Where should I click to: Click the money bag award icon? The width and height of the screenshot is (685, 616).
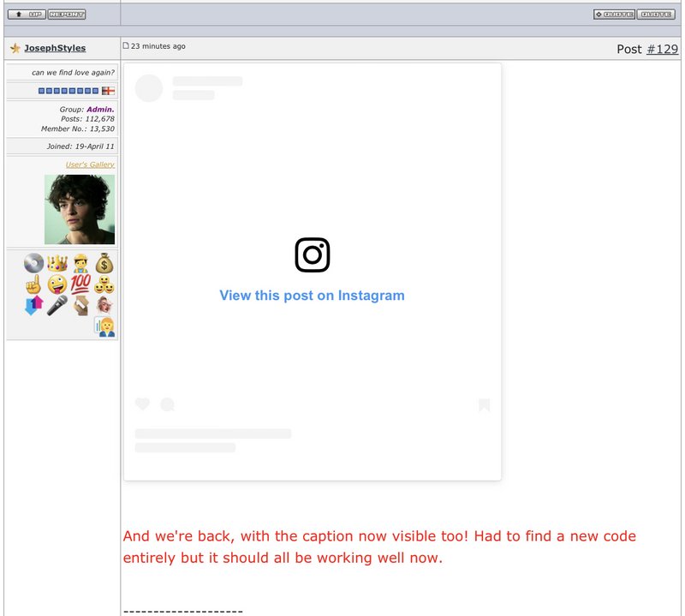(104, 263)
